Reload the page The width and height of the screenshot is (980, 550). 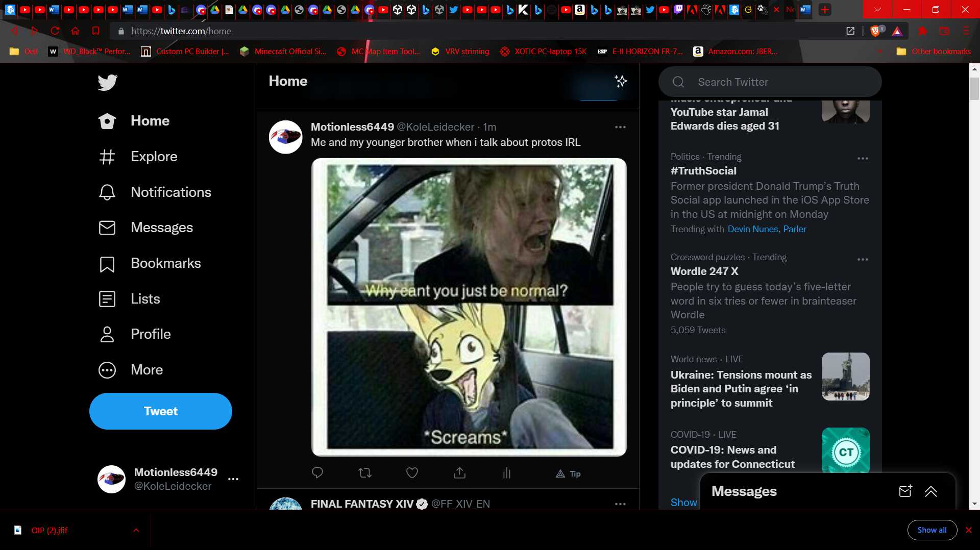pos(55,31)
